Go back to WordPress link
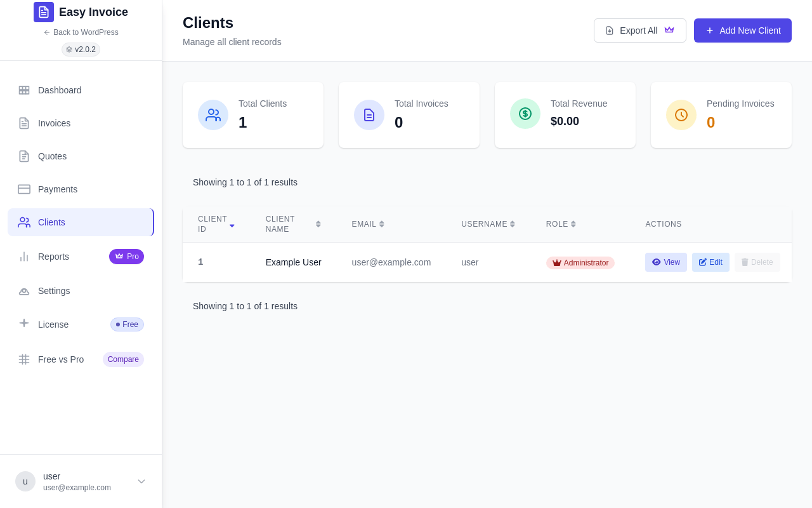Screen dimensions: 812x508 point(81,32)
